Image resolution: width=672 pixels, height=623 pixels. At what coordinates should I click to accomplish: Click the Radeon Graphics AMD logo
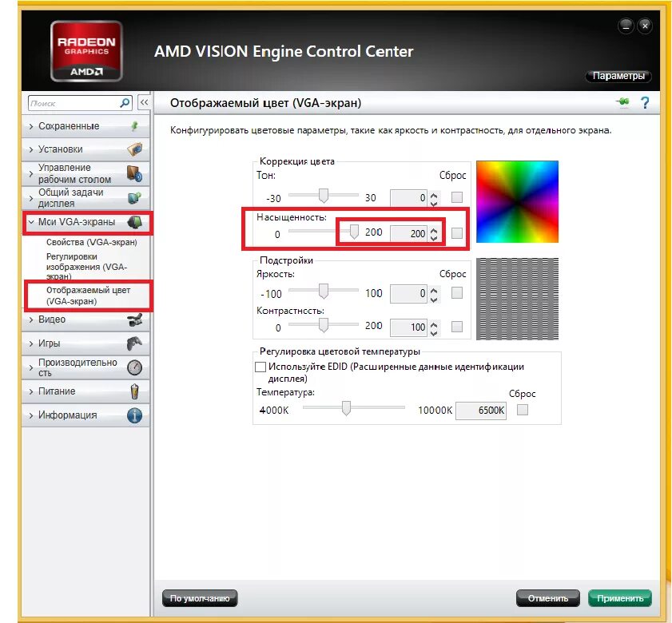(x=86, y=51)
